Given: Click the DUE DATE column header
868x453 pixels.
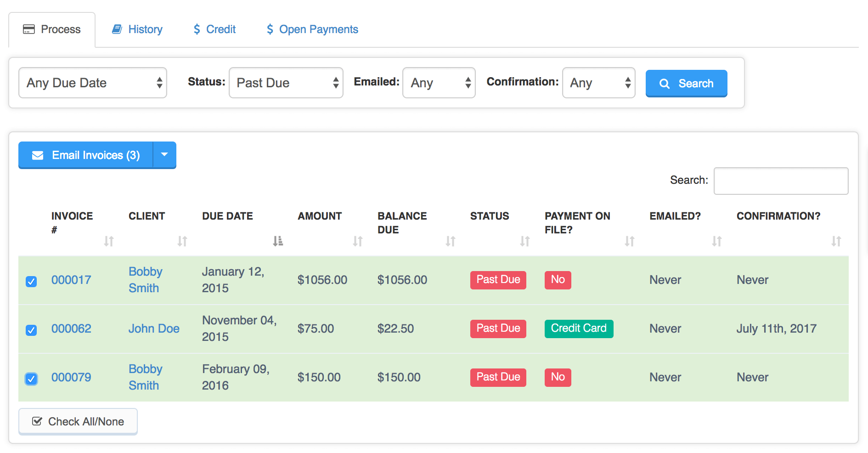Looking at the screenshot, I should tap(228, 216).
